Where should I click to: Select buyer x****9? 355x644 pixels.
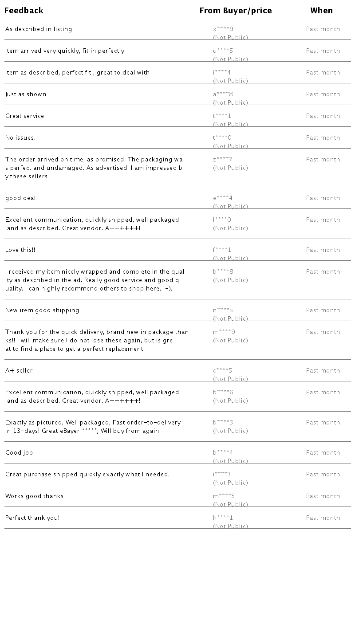pos(223,29)
